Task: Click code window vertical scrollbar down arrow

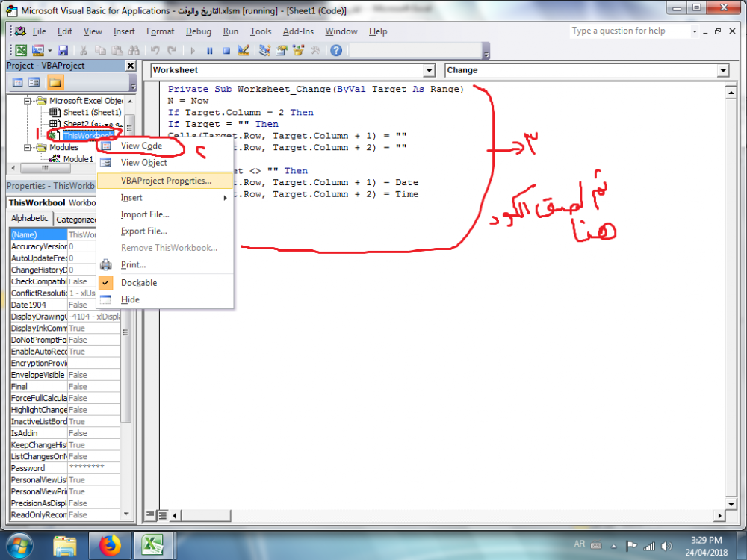Action: tap(731, 504)
